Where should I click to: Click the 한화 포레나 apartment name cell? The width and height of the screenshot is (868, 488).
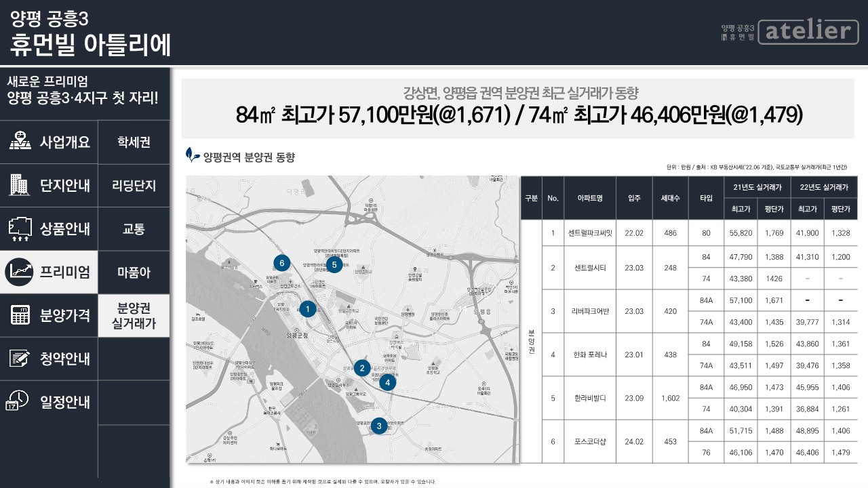pos(590,354)
